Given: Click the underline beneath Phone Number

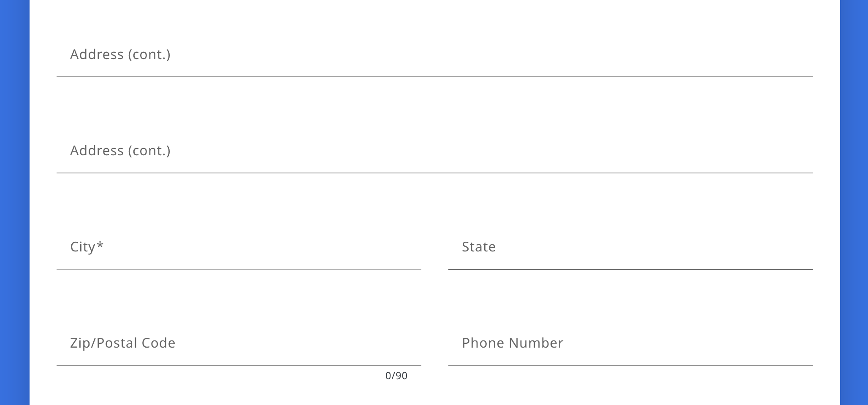Looking at the screenshot, I should click(x=630, y=365).
